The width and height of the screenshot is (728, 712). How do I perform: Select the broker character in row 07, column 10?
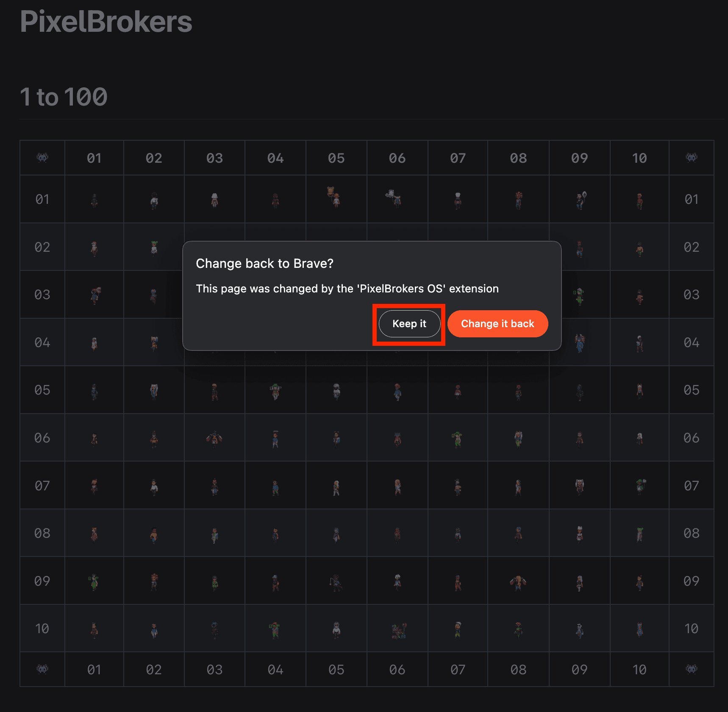640,486
